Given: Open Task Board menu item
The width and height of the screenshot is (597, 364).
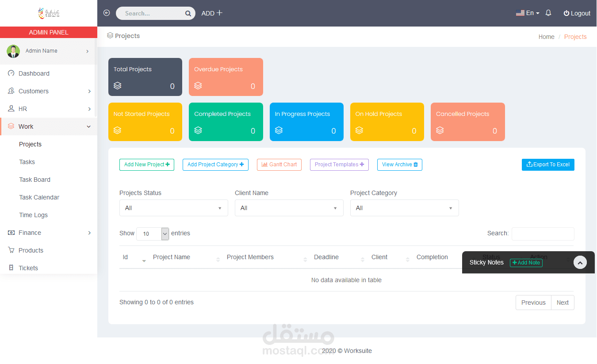Looking at the screenshot, I should click(x=34, y=180).
